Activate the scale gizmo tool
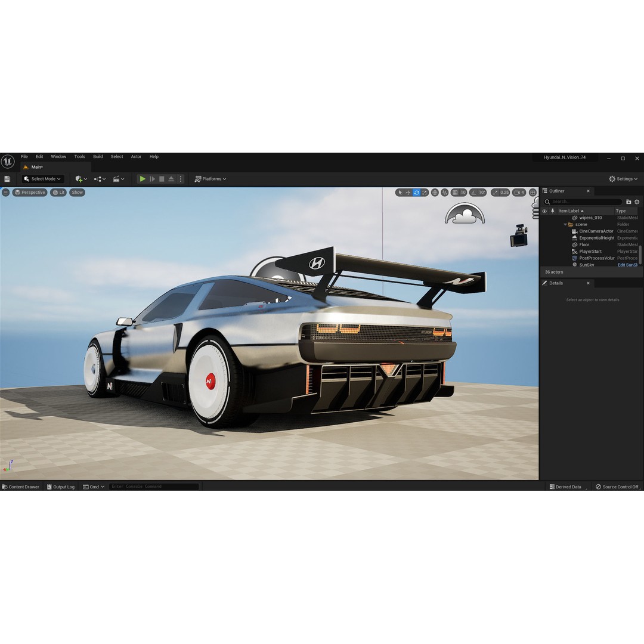 (425, 192)
